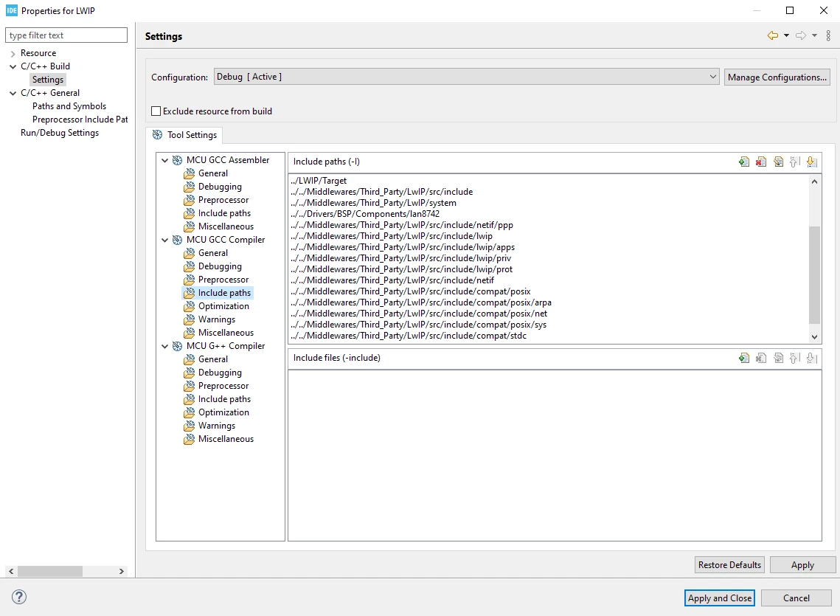Collapse the MCU G++ Compiler node

tap(165, 346)
